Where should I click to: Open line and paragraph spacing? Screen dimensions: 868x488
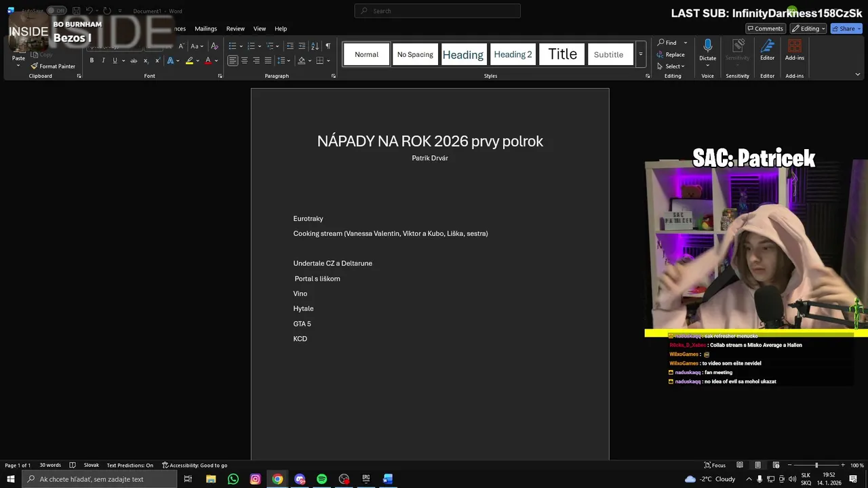point(283,60)
